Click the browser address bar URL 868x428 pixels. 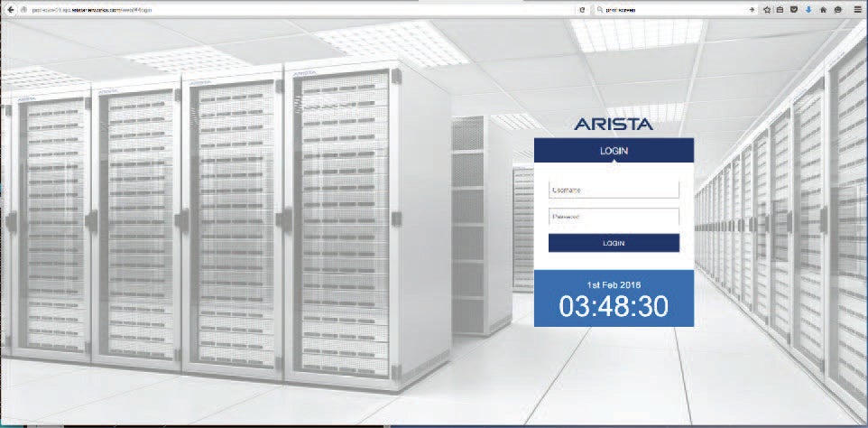(x=92, y=10)
